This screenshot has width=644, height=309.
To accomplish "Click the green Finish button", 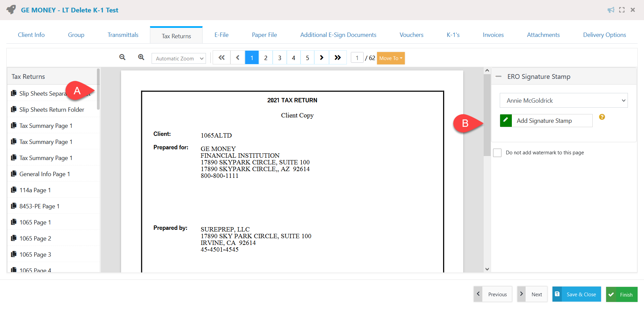I will [x=622, y=294].
